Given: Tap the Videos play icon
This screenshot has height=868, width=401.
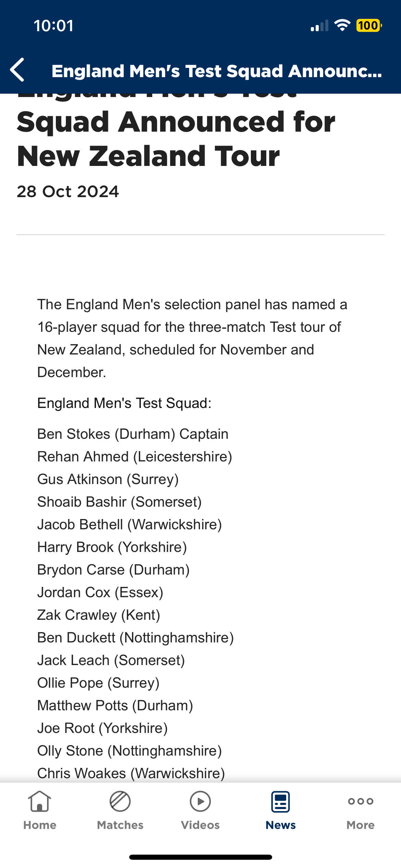Looking at the screenshot, I should click(200, 801).
